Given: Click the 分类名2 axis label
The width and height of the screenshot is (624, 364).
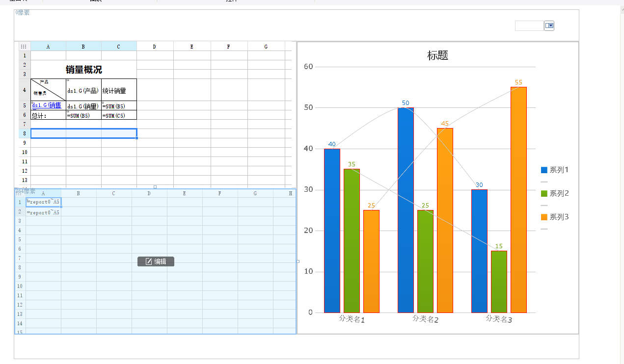Looking at the screenshot, I should tap(425, 319).
